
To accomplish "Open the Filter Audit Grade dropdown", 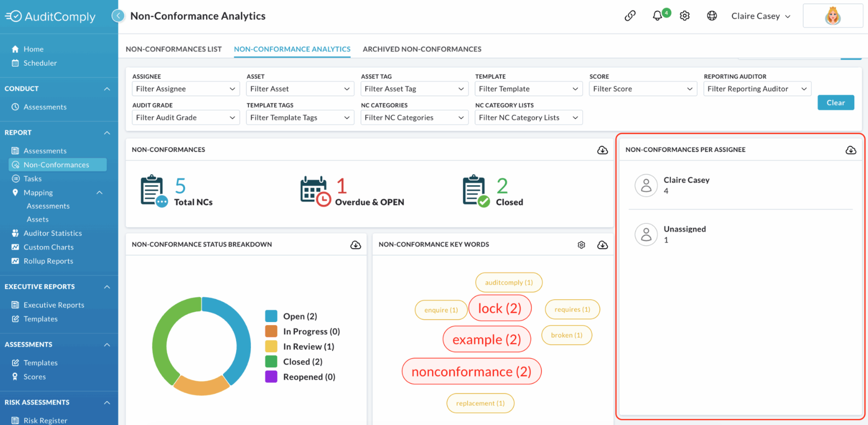I will (x=186, y=117).
